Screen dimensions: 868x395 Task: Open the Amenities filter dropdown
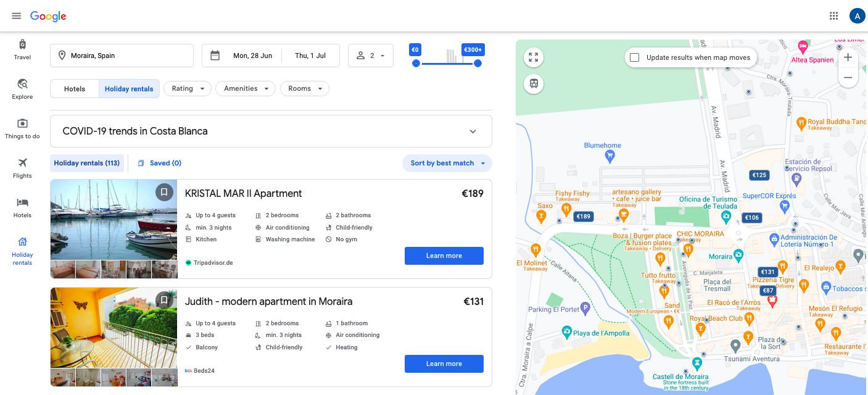(x=246, y=88)
